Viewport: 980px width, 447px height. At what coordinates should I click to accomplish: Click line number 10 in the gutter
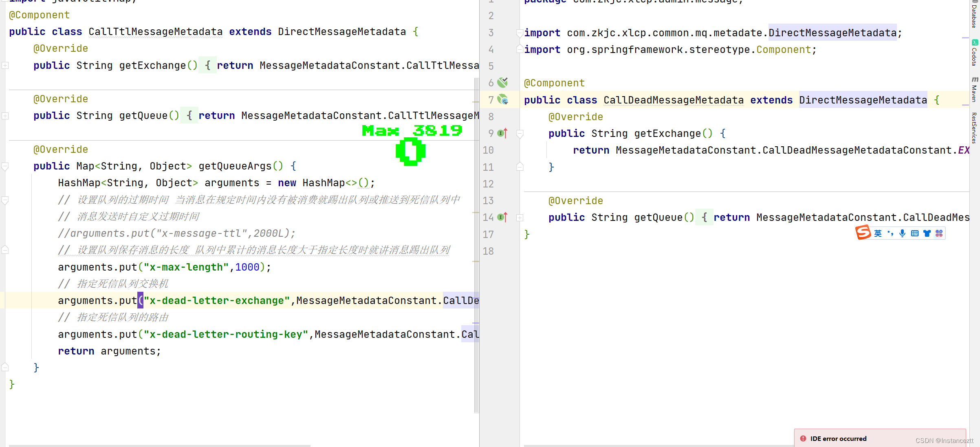click(x=488, y=150)
